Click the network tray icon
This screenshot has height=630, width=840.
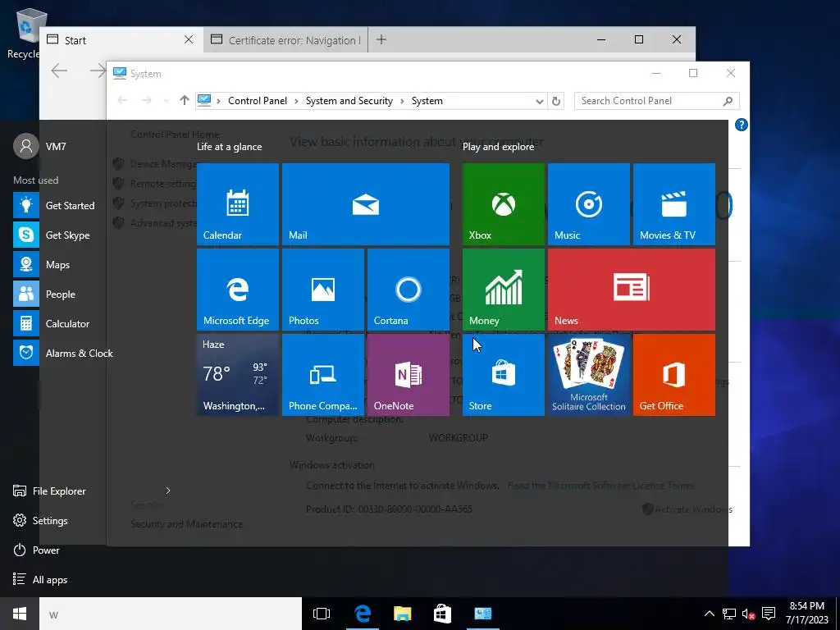pos(728,614)
